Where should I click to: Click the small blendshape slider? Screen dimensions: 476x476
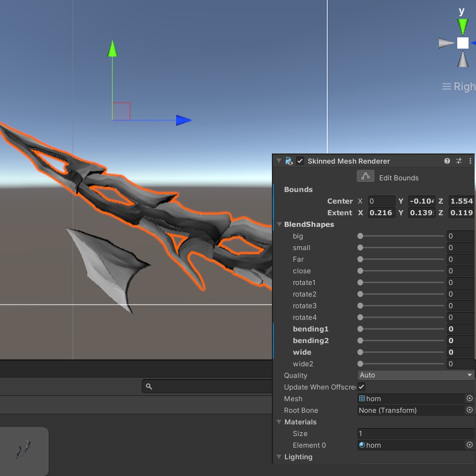pyautogui.click(x=401, y=247)
